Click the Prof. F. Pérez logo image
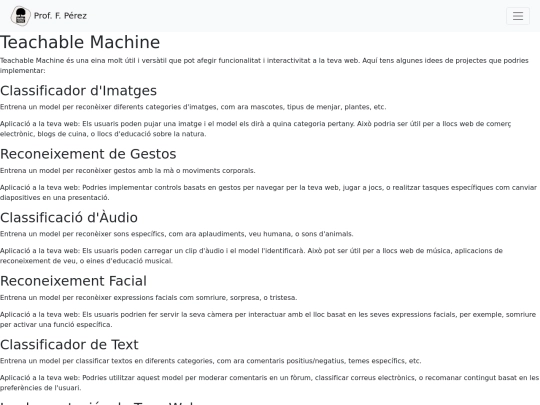 tap(21, 16)
